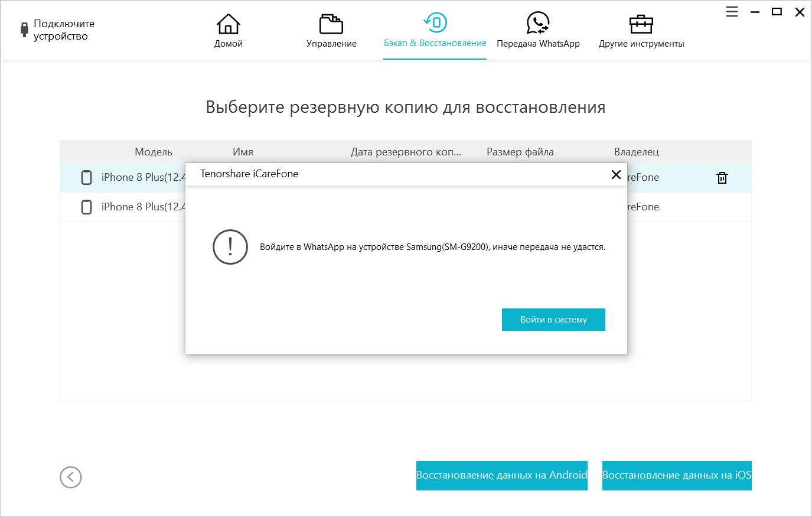Switch to Другие инструменты tab label

click(641, 44)
